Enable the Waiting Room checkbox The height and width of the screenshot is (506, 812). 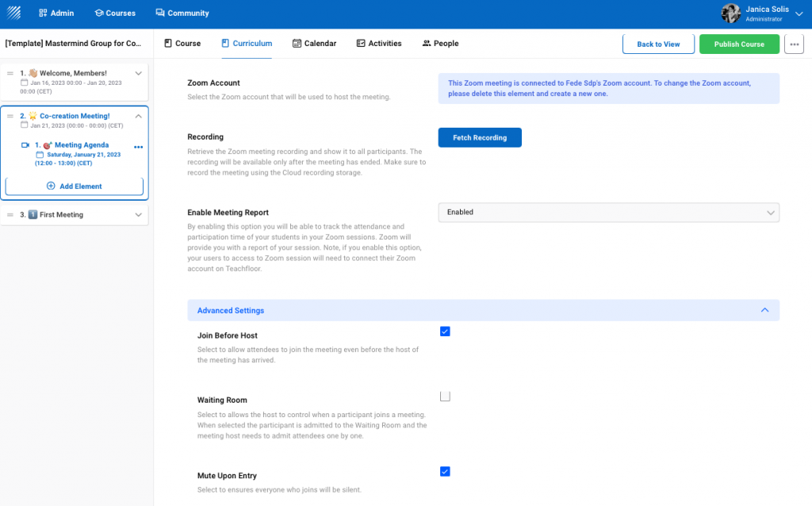(x=445, y=397)
